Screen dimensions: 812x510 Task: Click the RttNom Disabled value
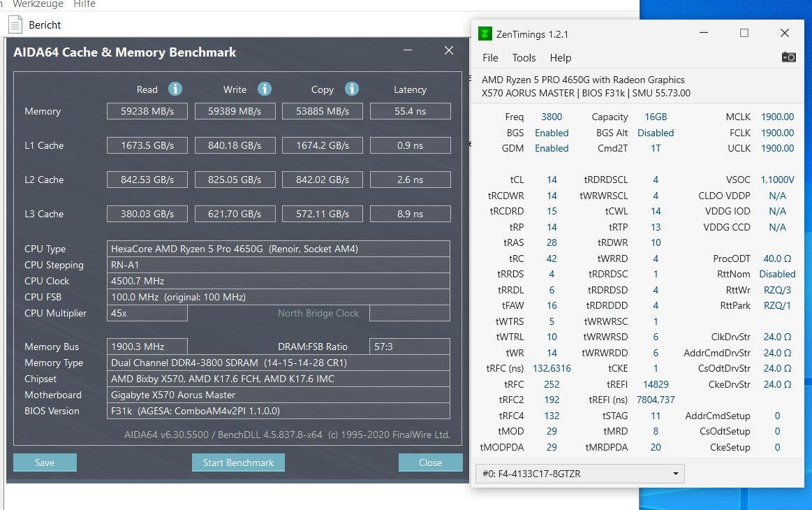pyautogui.click(x=777, y=274)
